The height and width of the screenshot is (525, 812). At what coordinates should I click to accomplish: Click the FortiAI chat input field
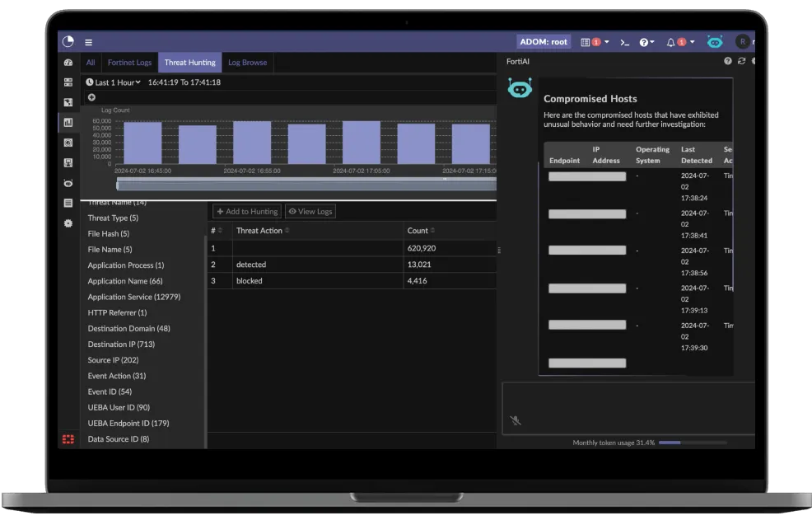(x=628, y=409)
